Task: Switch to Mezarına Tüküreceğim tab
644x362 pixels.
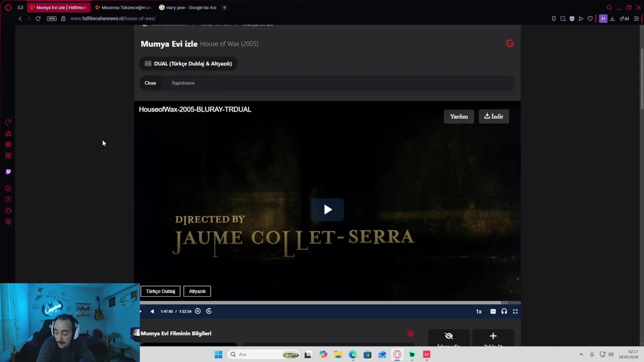Action: point(123,8)
